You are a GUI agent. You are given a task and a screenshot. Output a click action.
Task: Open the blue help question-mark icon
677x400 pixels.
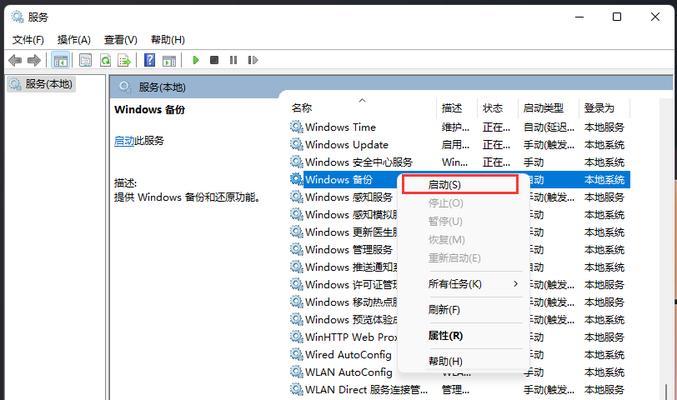pos(149,60)
